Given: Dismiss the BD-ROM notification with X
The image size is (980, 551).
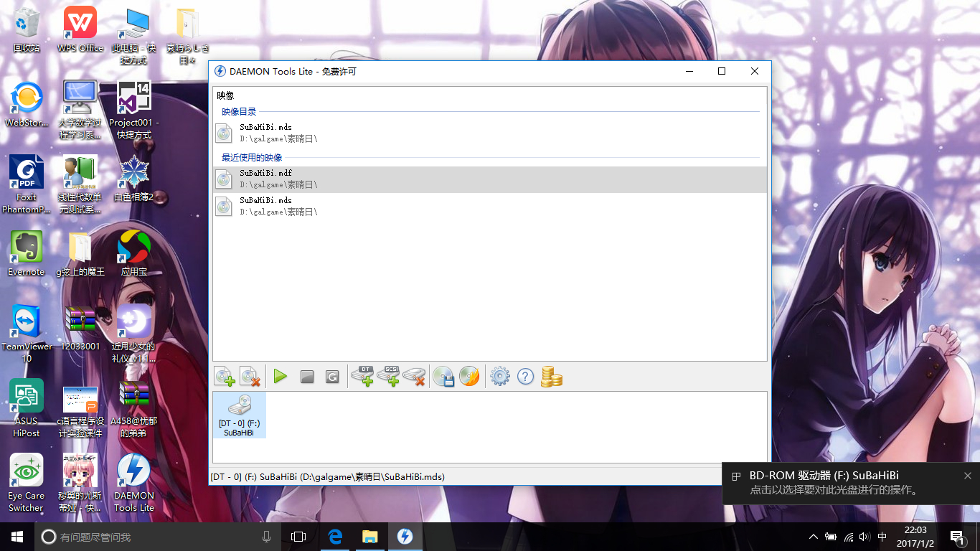Looking at the screenshot, I should (x=967, y=476).
